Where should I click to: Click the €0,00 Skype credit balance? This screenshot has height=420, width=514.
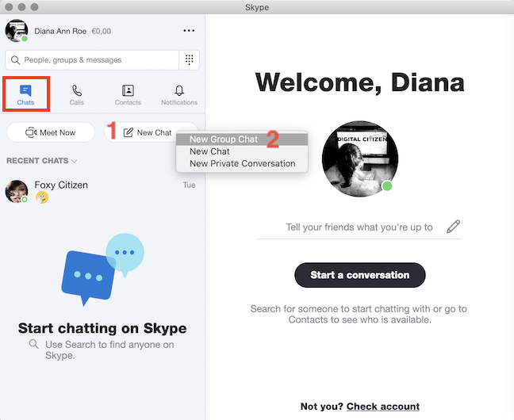point(102,31)
